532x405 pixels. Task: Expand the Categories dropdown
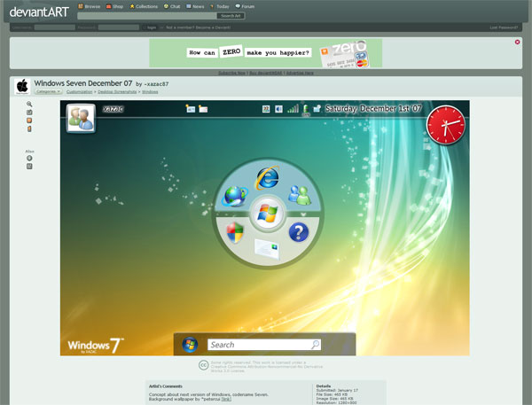coord(48,91)
